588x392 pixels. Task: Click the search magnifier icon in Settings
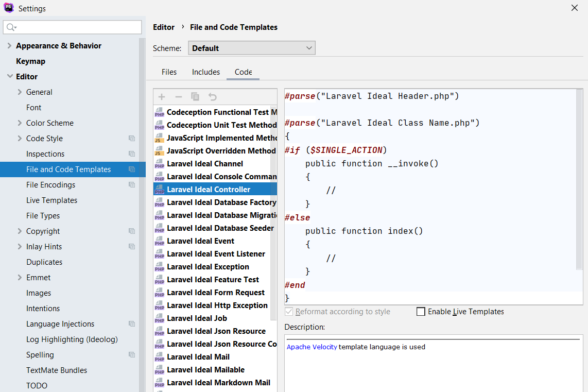[11, 27]
